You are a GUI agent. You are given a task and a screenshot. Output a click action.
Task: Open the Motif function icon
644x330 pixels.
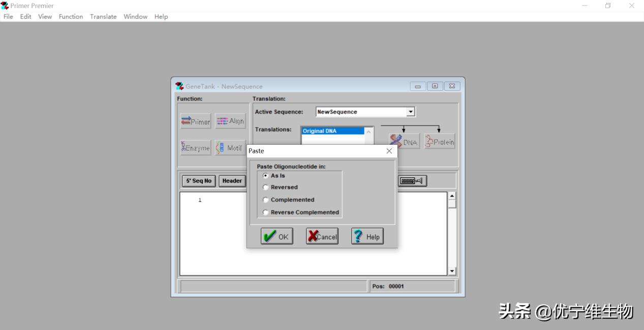(x=230, y=148)
